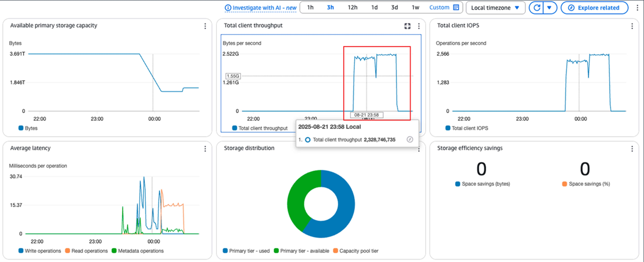
Task: Open top-right dashboard kebab menu
Action: (x=637, y=8)
